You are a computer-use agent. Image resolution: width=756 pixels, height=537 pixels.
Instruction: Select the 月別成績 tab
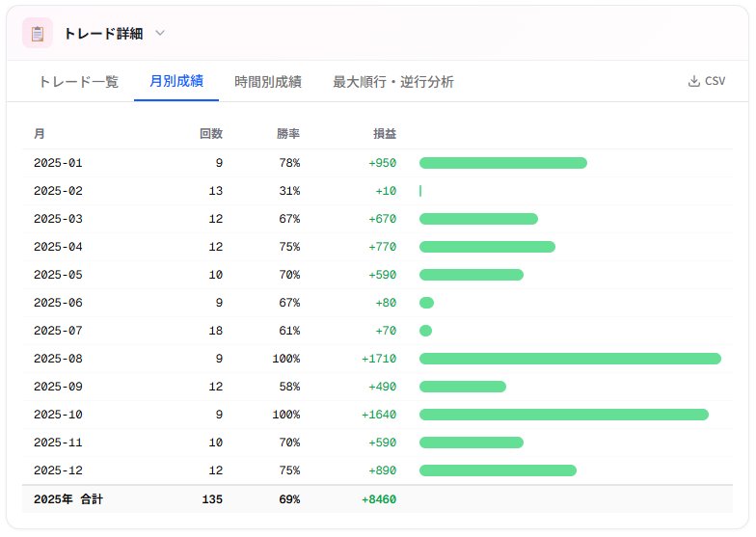tap(176, 82)
